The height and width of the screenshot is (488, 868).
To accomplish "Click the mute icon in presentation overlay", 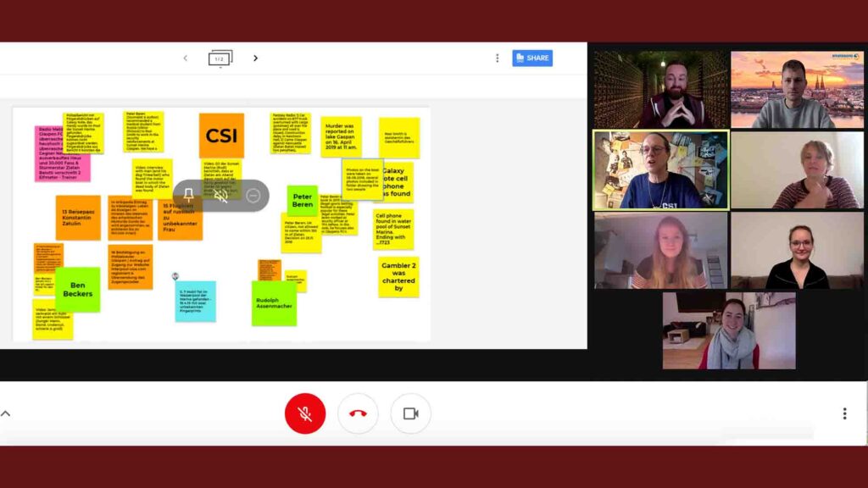I will coord(220,196).
